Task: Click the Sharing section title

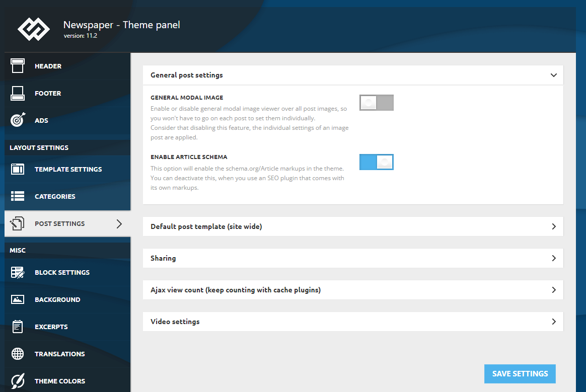Action: point(163,258)
